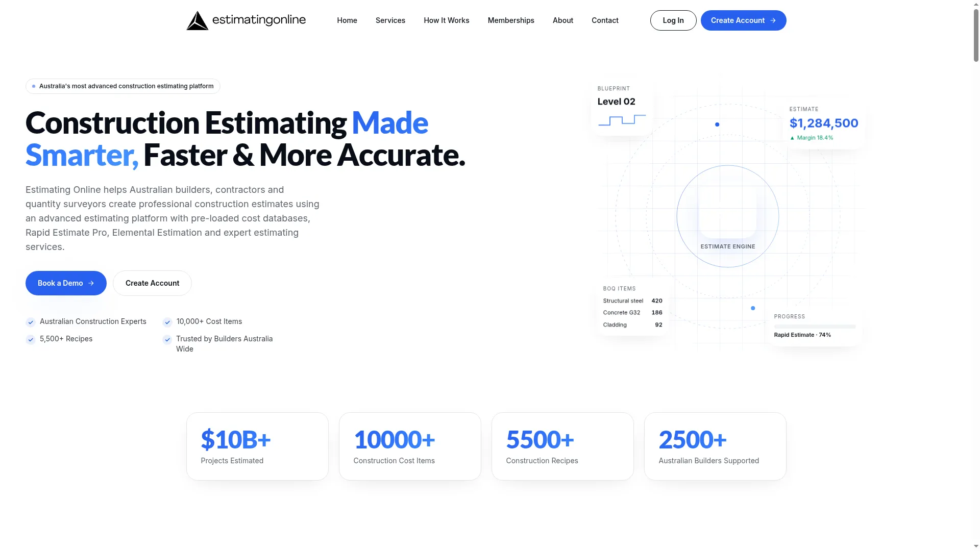The width and height of the screenshot is (980, 551).
Task: Navigate to the About page
Action: click(x=563, y=20)
